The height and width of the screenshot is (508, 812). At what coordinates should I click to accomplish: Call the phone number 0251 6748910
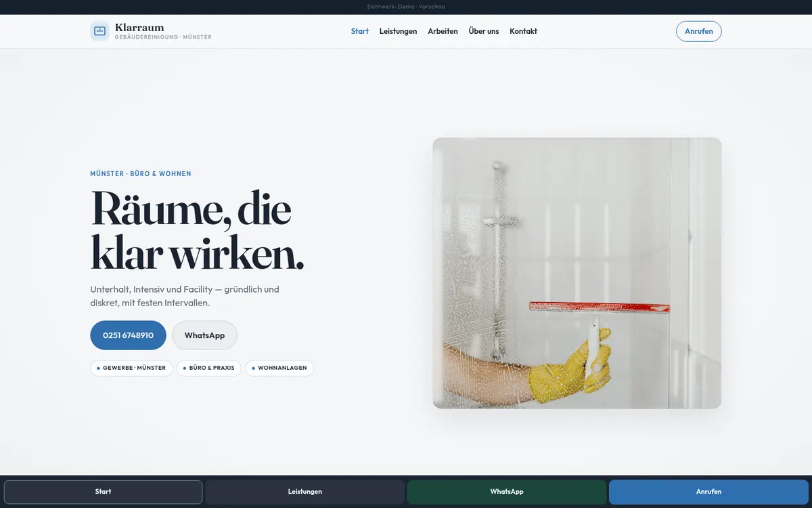[128, 335]
